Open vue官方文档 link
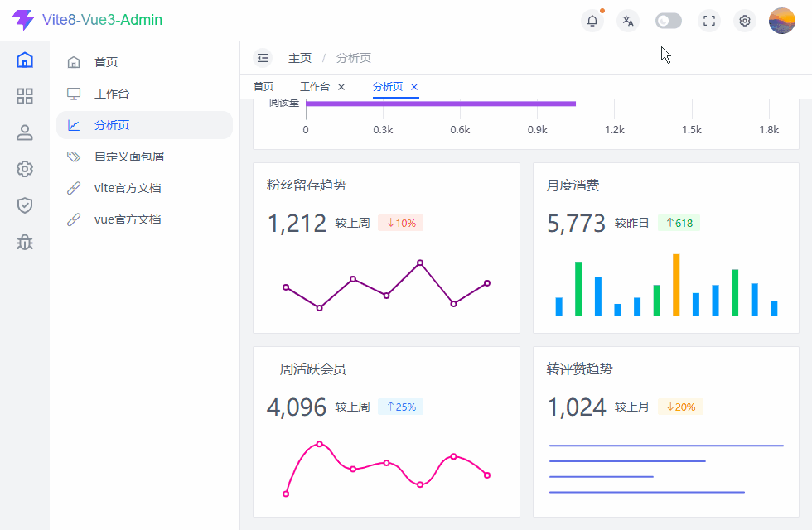 click(x=144, y=220)
